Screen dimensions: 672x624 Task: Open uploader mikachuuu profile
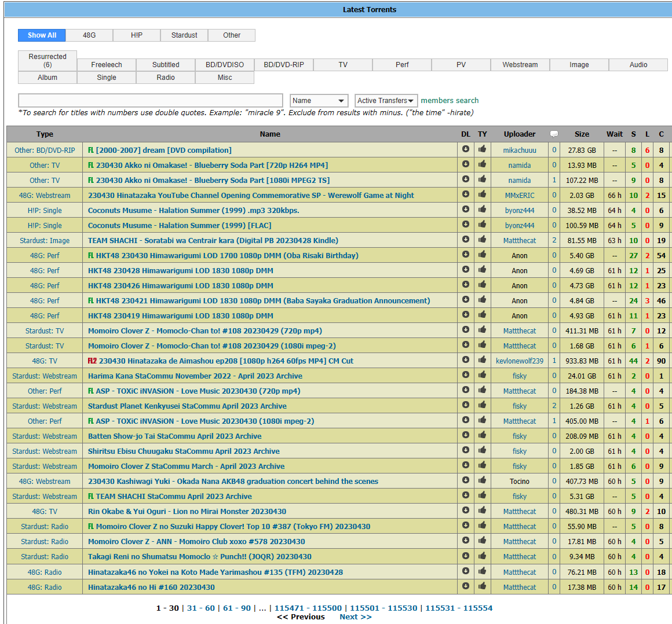point(520,151)
